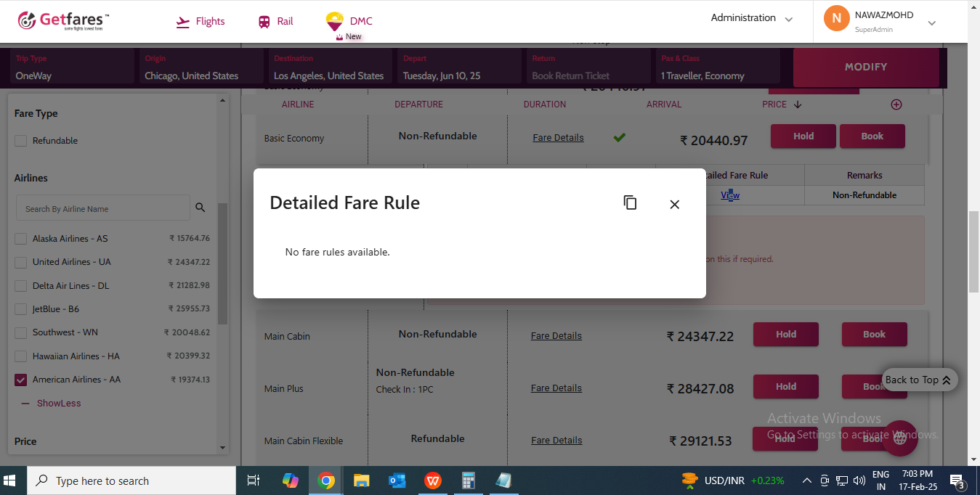Switch to the Rail menu
This screenshot has width=980, height=495.
(x=276, y=22)
